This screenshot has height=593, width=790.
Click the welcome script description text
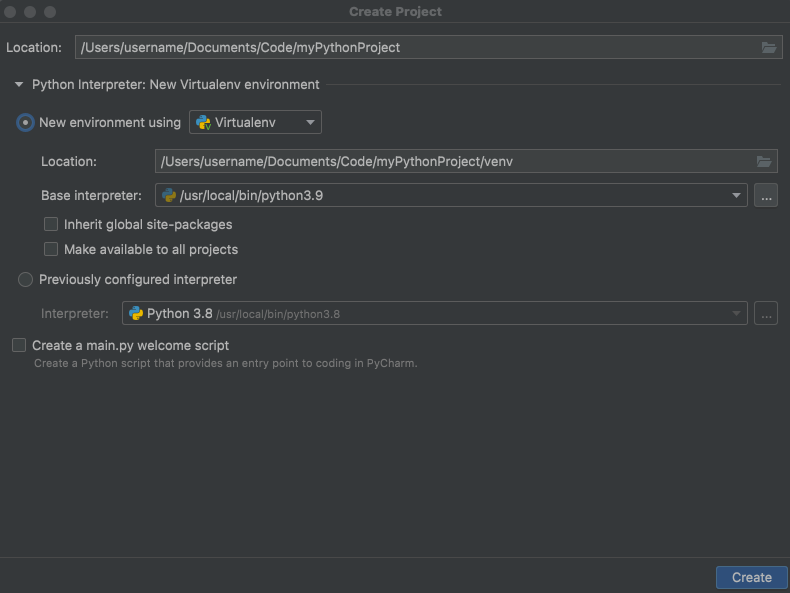pyautogui.click(x=225, y=363)
